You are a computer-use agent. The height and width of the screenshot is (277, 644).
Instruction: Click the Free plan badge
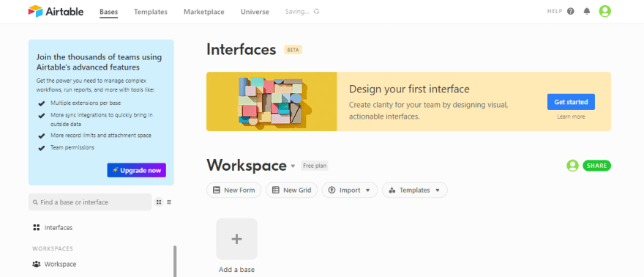pyautogui.click(x=314, y=166)
